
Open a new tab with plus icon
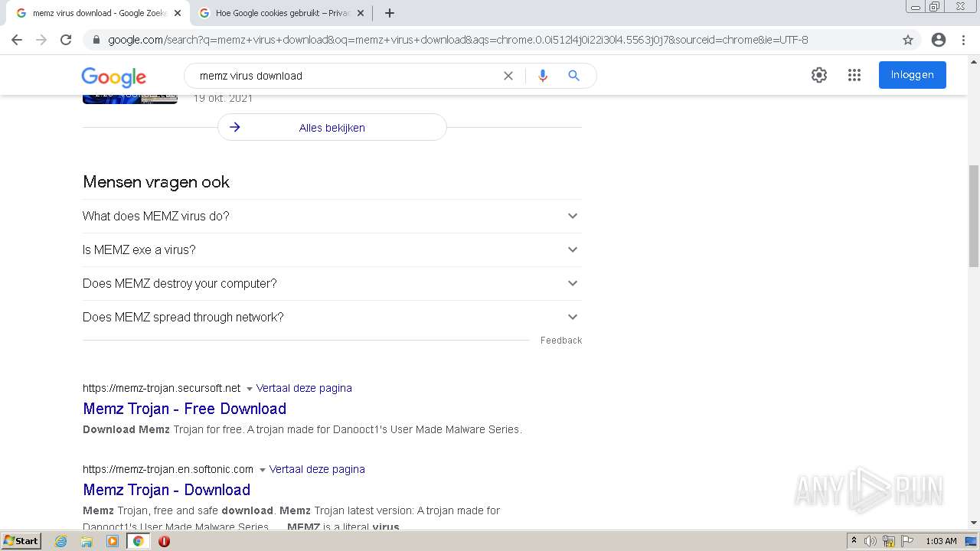pos(390,13)
